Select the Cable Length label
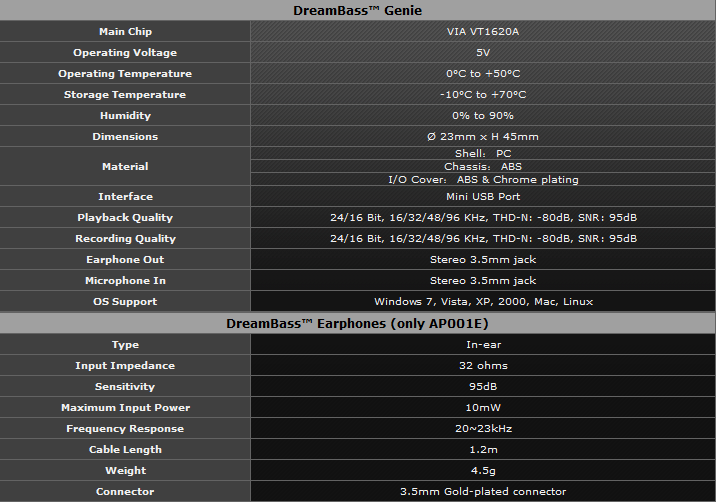 pyautogui.click(x=125, y=449)
